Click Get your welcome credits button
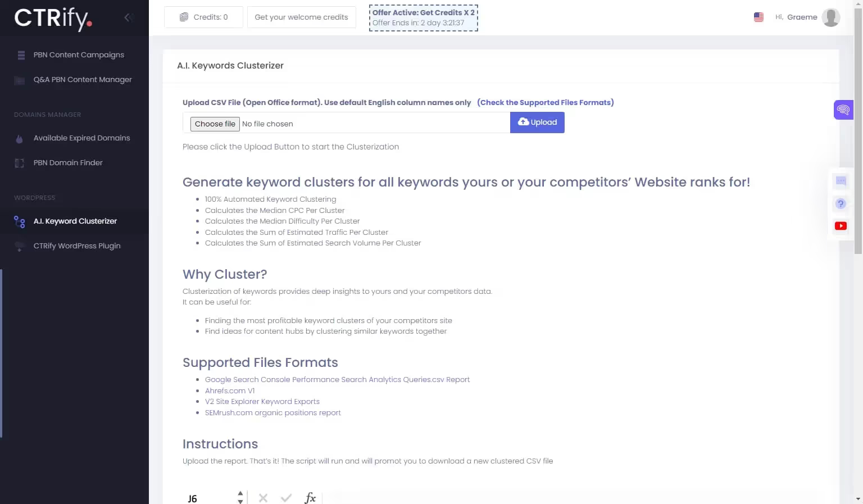 [x=301, y=17]
